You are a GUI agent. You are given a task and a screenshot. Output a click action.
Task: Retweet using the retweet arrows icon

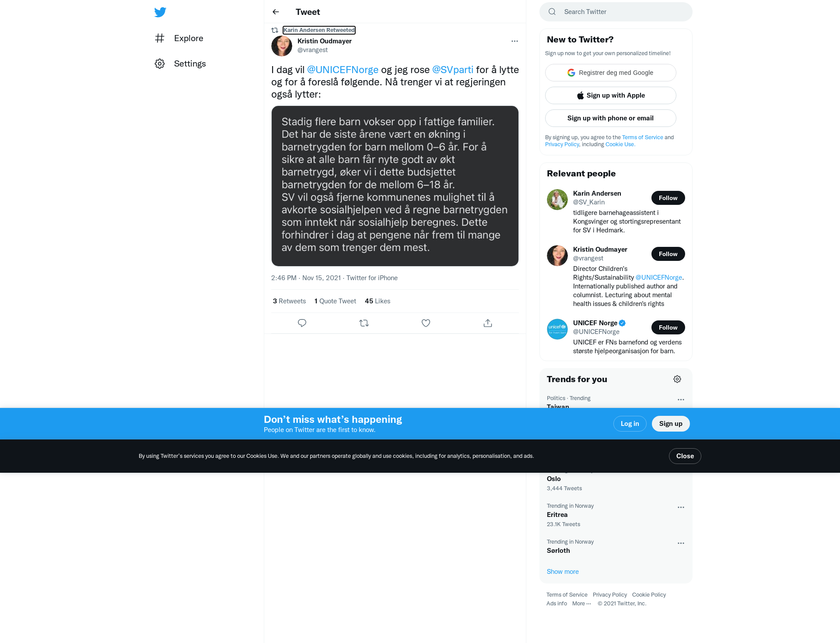pyautogui.click(x=364, y=323)
